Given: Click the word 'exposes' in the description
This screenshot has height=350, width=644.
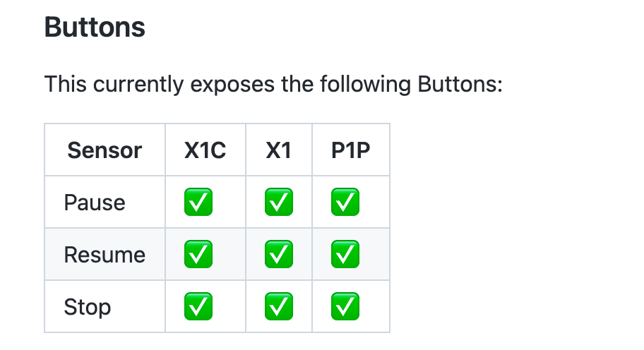Looking at the screenshot, I should [232, 85].
